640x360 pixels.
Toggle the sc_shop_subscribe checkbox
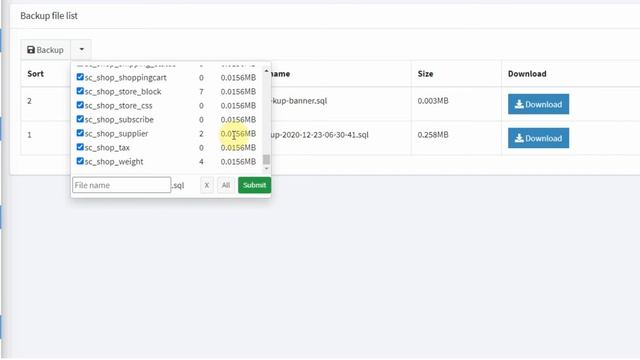[x=80, y=119]
